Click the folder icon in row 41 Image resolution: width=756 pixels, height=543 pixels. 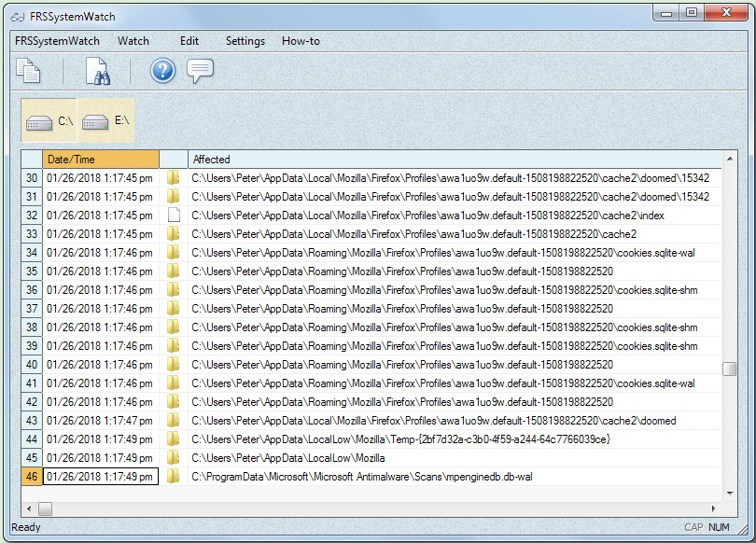point(174,383)
